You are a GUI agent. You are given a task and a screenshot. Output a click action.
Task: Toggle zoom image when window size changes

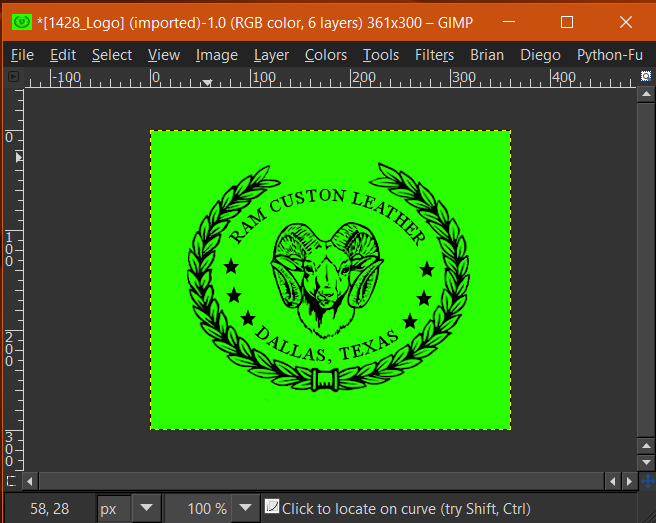646,76
